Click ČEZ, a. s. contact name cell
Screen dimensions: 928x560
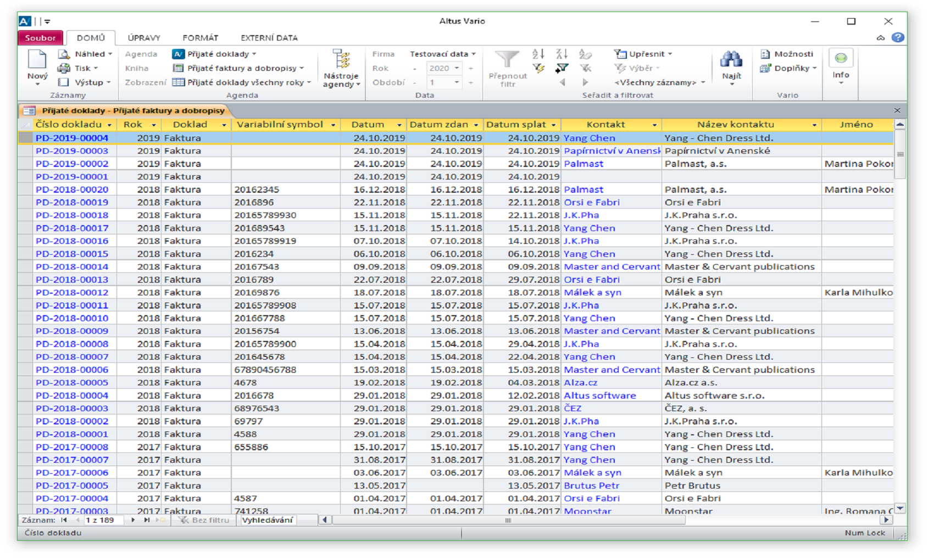pyautogui.click(x=741, y=408)
